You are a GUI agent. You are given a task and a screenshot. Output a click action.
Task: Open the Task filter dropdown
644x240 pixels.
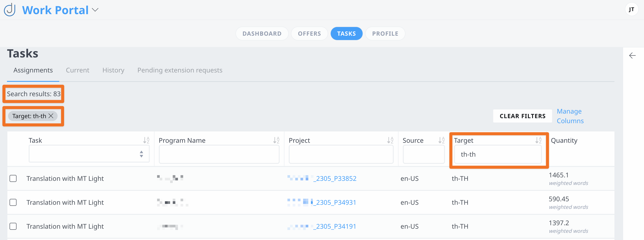click(89, 154)
